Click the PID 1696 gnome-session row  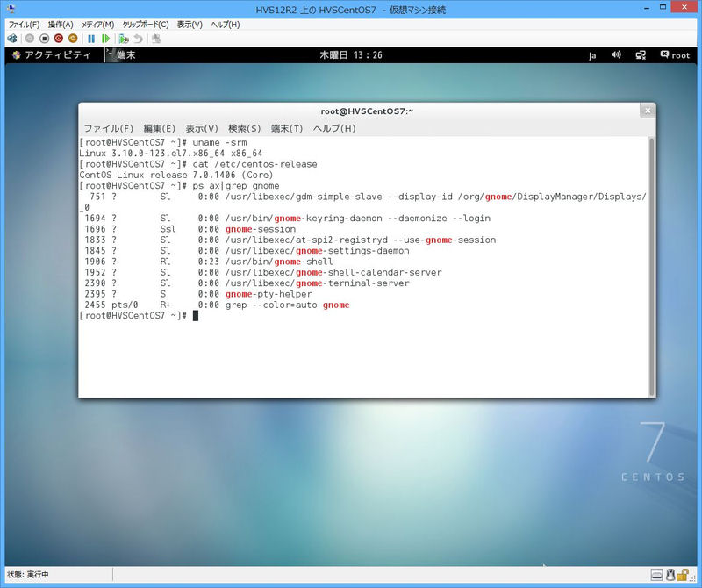(190, 229)
